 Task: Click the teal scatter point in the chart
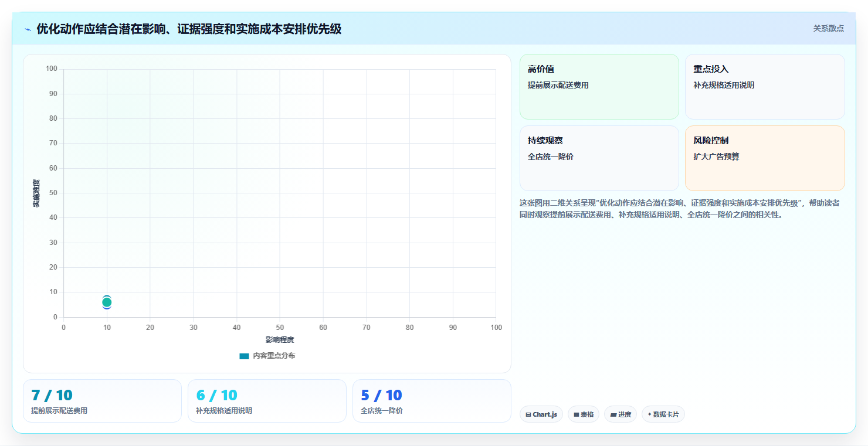[107, 302]
